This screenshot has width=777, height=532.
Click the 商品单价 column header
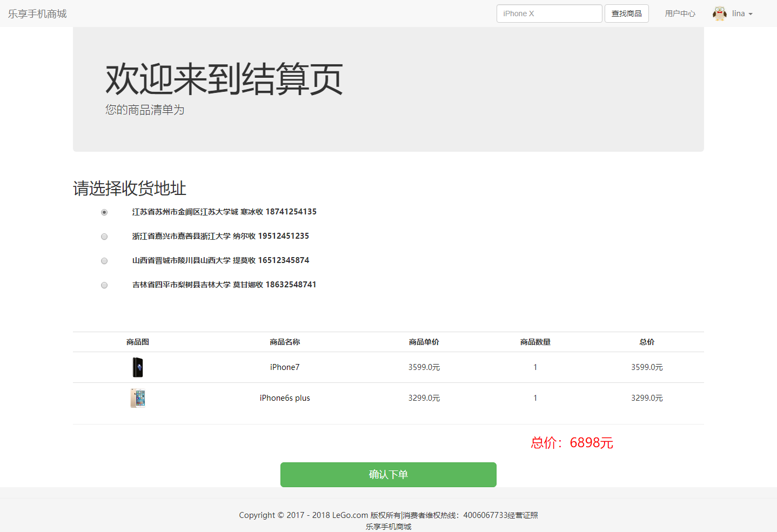click(x=424, y=342)
